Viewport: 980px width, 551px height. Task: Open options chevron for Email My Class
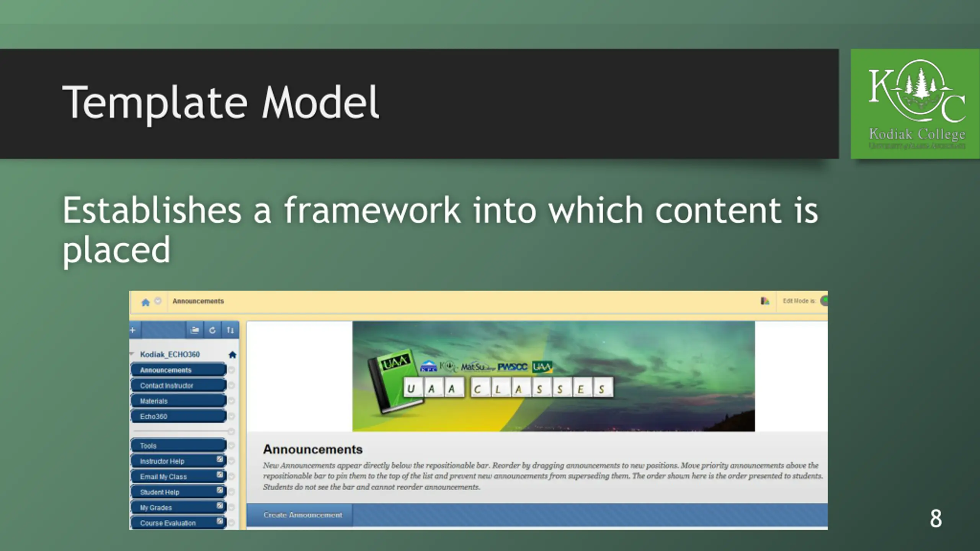pos(231,476)
